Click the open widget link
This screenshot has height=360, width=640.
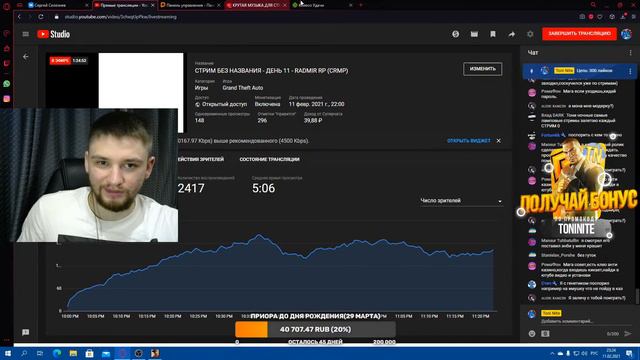tap(469, 141)
